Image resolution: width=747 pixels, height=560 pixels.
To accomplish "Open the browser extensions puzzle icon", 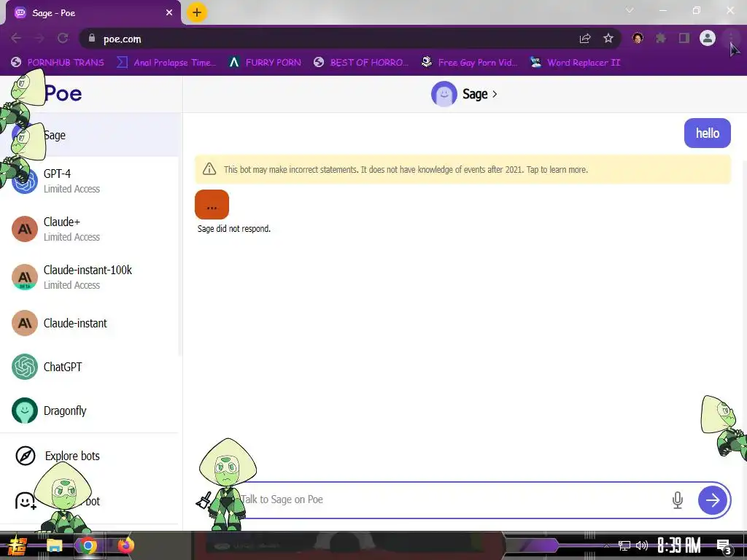I will coord(660,38).
